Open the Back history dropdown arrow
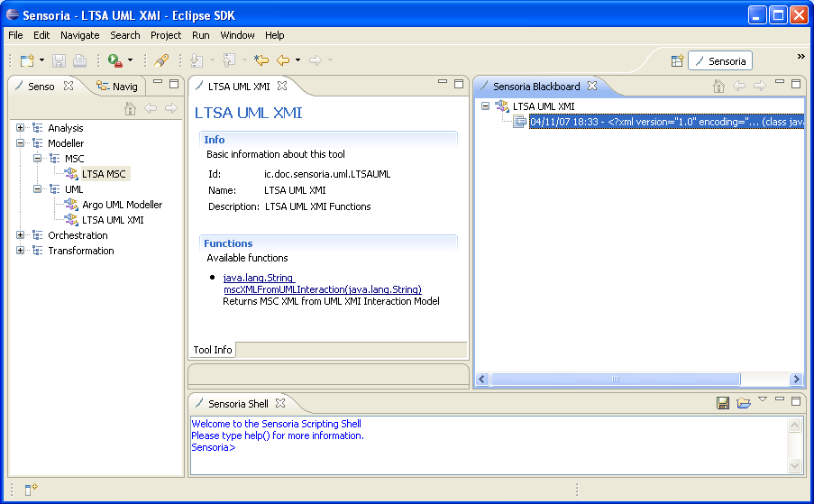814x504 pixels. pos(298,60)
